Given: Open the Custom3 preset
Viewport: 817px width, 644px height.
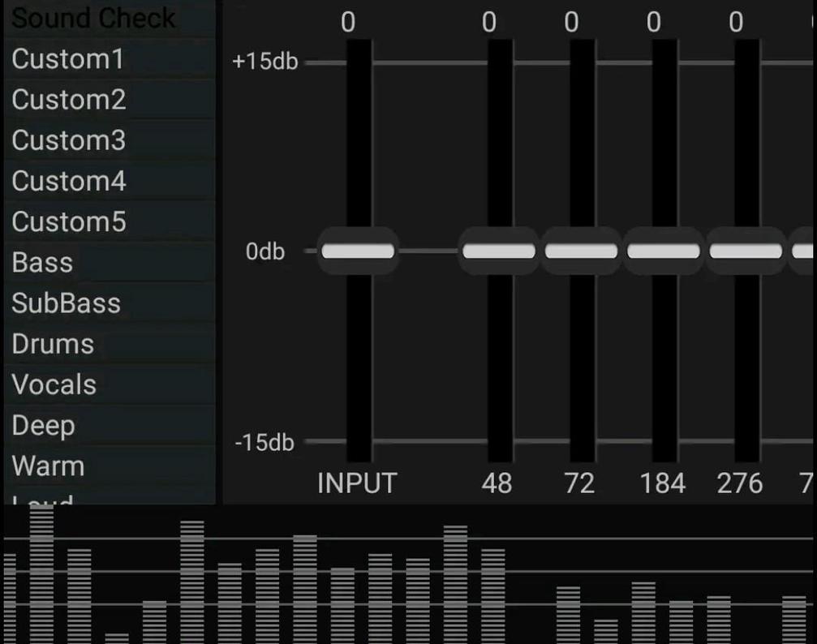Looking at the screenshot, I should click(89, 140).
